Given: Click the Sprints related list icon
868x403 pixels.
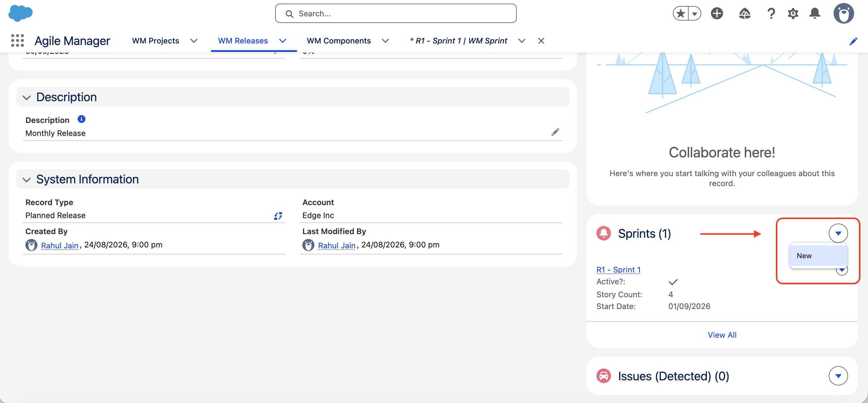Looking at the screenshot, I should [x=603, y=233].
